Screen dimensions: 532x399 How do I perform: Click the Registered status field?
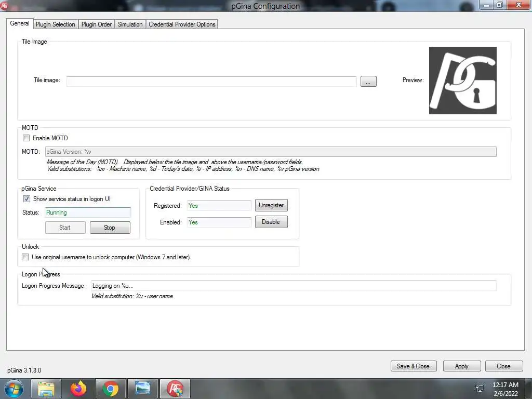pyautogui.click(x=219, y=206)
